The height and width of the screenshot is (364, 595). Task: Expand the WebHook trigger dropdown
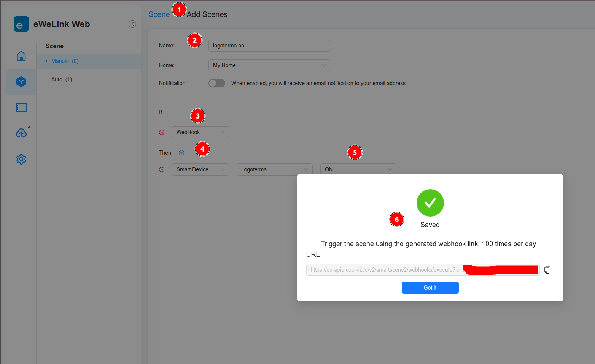[x=200, y=132]
